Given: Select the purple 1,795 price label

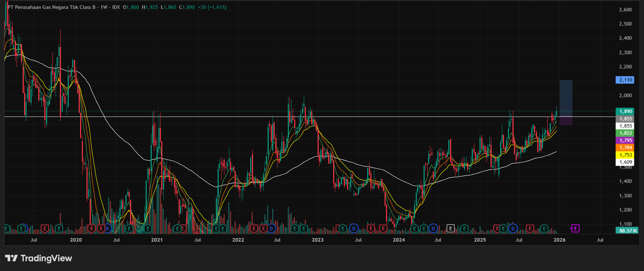Looking at the screenshot, I should (626, 140).
